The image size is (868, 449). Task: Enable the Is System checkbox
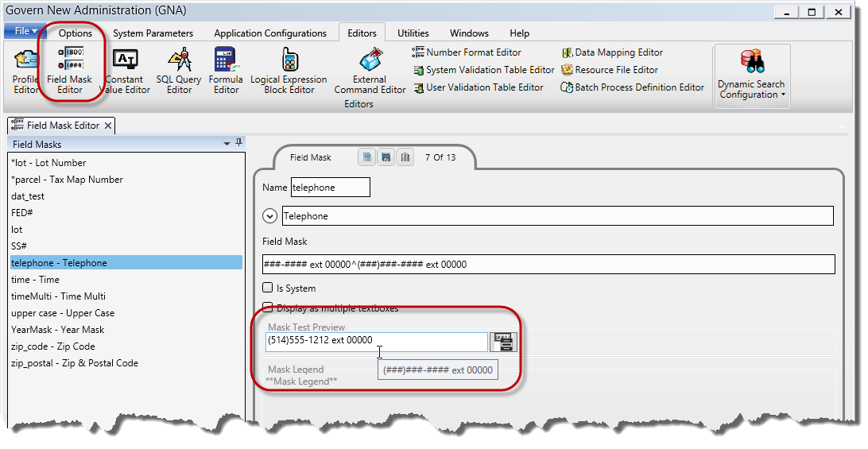[x=268, y=288]
